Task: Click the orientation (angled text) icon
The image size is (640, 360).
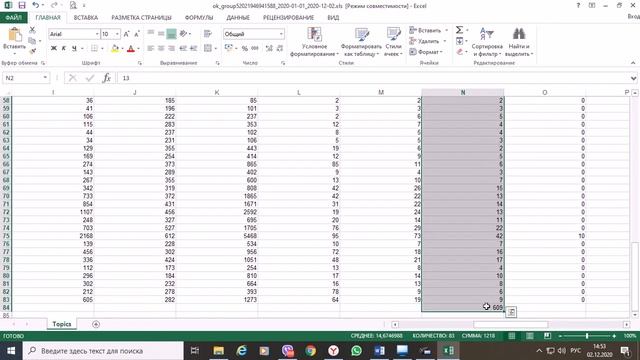Action: coord(183,33)
